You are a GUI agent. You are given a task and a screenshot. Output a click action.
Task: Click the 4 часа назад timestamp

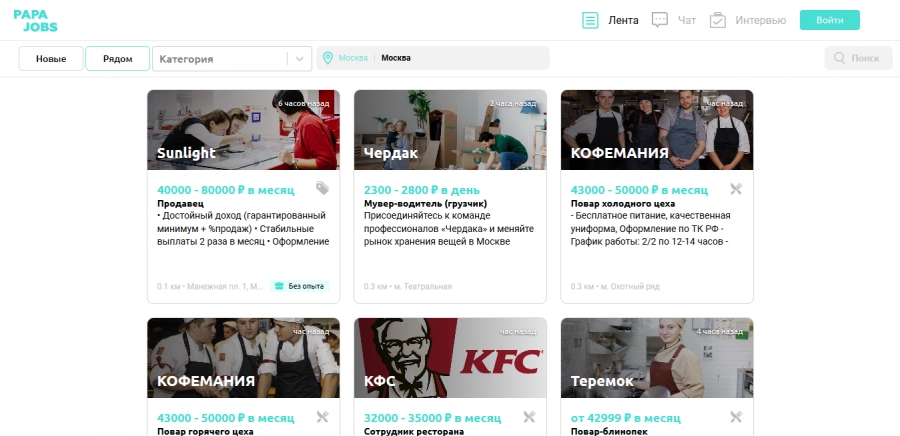pos(719,332)
